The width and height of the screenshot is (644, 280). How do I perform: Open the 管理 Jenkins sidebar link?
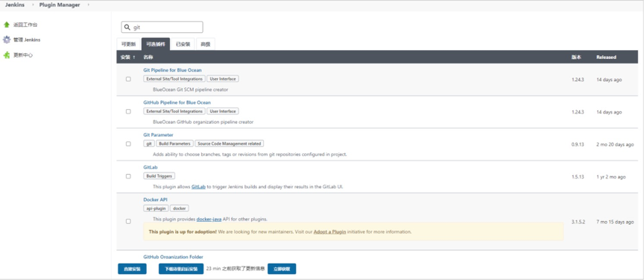coord(27,40)
